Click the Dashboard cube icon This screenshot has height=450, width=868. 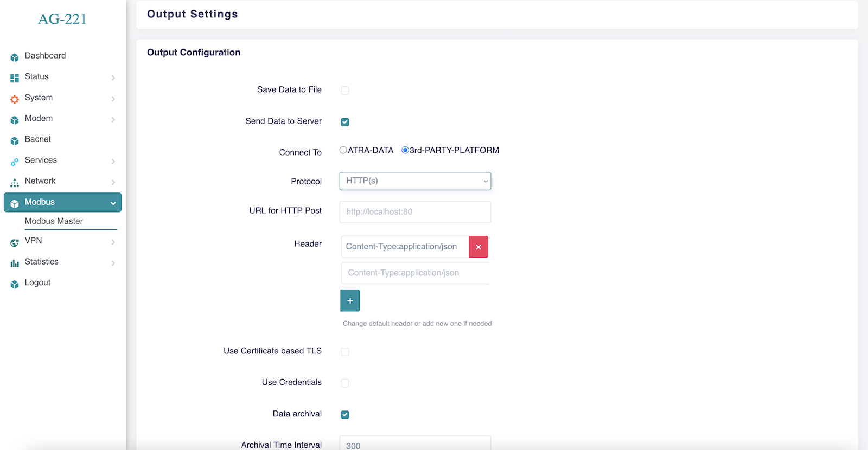tap(15, 57)
